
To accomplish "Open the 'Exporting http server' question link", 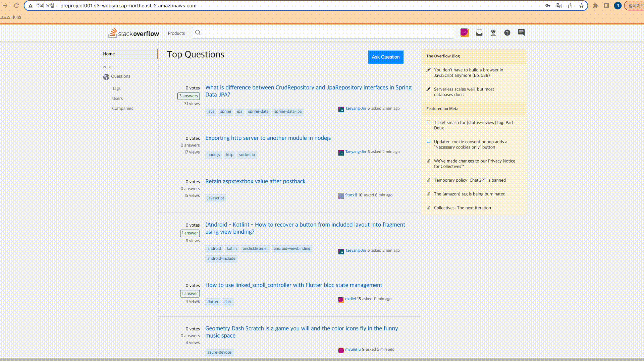I will [x=268, y=138].
